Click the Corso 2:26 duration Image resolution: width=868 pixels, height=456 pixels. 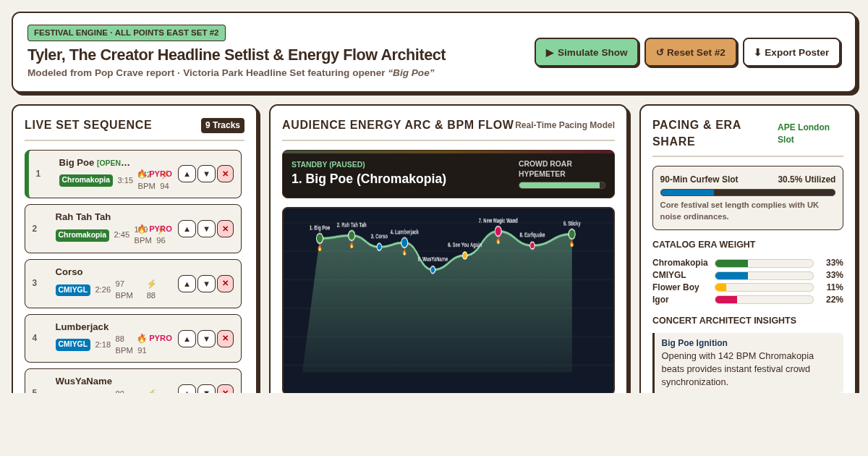coord(103,290)
